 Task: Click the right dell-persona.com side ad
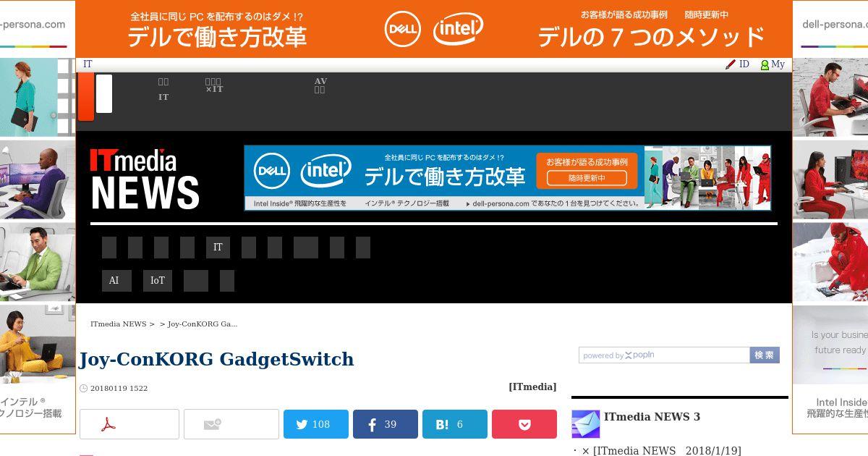click(830, 217)
